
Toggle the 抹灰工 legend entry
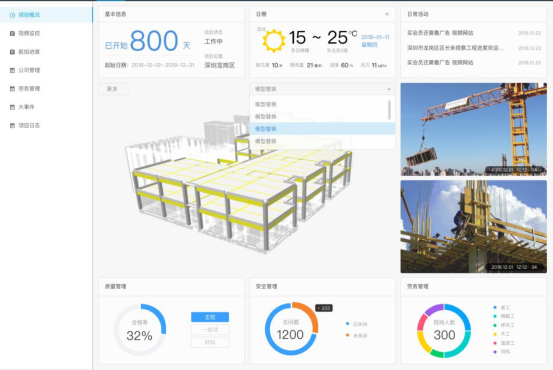coord(504,325)
